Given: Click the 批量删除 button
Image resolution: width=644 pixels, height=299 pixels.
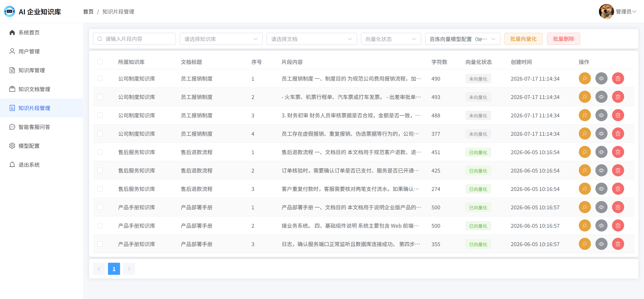Looking at the screenshot, I should [x=563, y=39].
